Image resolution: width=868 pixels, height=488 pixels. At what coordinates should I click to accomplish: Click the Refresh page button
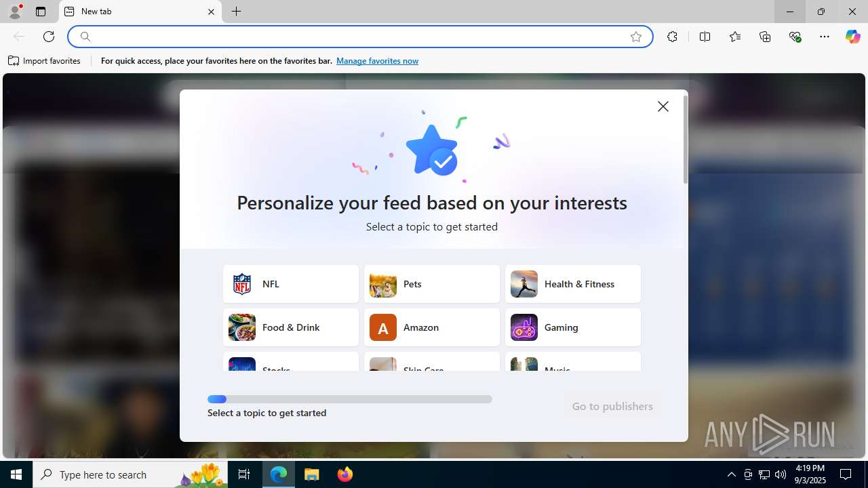pyautogui.click(x=49, y=37)
